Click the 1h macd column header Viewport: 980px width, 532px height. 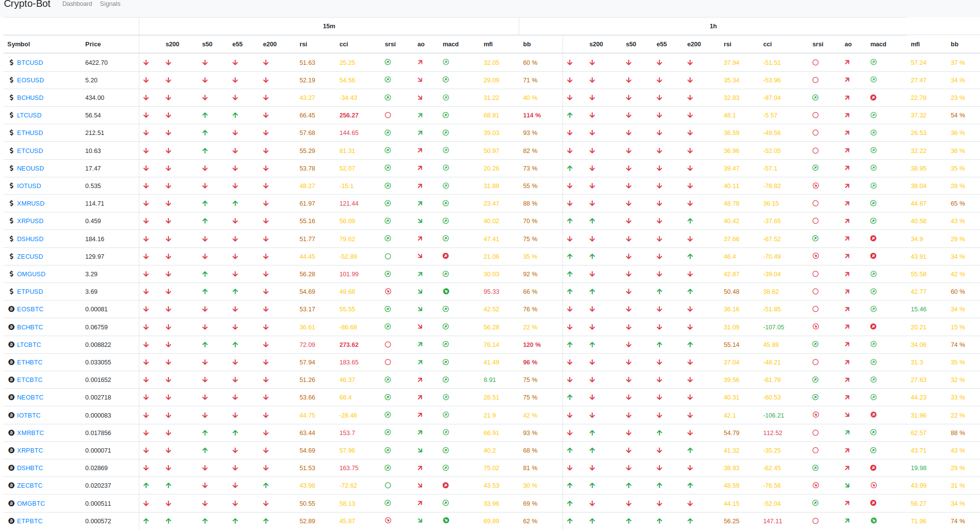tap(878, 44)
